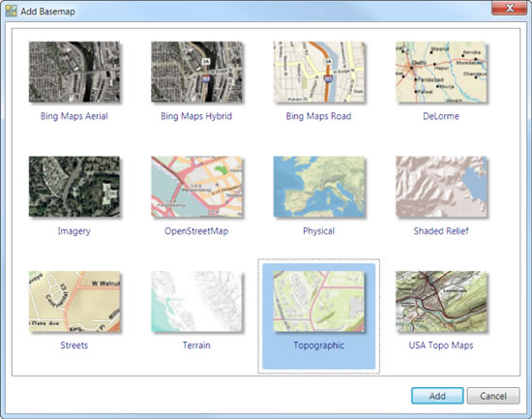Viewport: 532px width, 419px height.
Task: Cancel the Add Basemap dialog
Action: coord(493,396)
